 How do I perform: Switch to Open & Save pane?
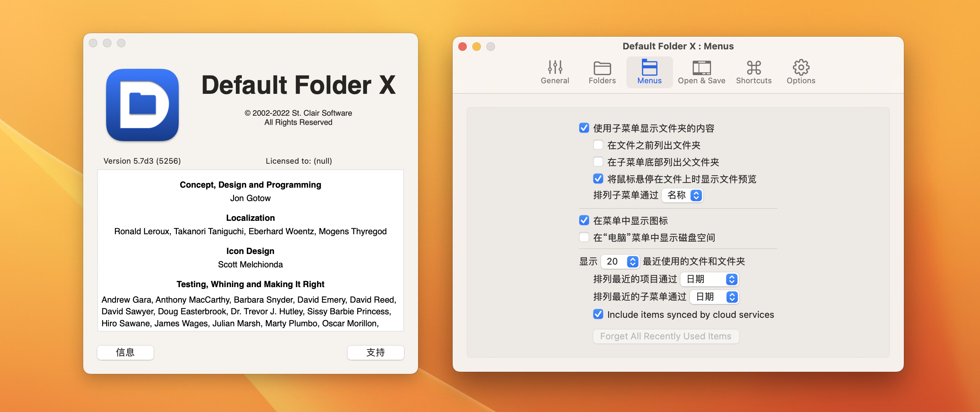coord(701,72)
